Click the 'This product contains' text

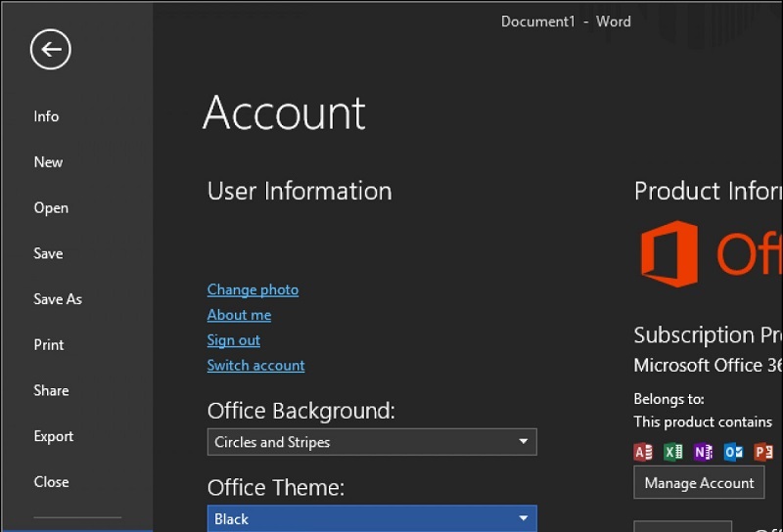point(703,421)
